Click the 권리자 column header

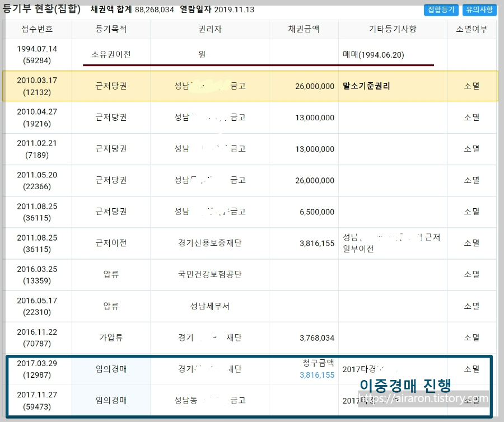coord(210,29)
